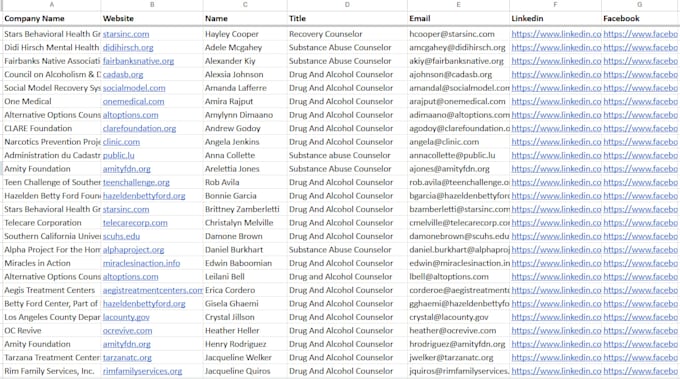Select the cell containing Anna Collette
This screenshot has height=379, width=680.
click(x=245, y=155)
